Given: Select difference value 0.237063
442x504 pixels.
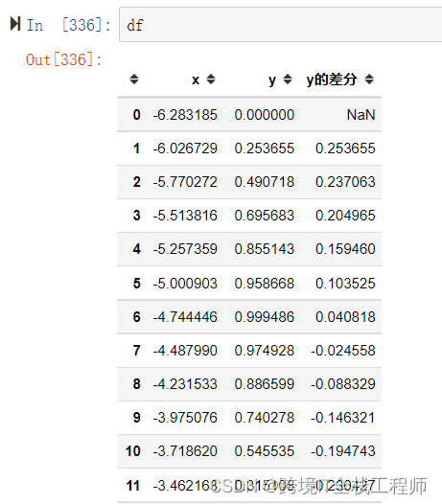Looking at the screenshot, I should [345, 182].
